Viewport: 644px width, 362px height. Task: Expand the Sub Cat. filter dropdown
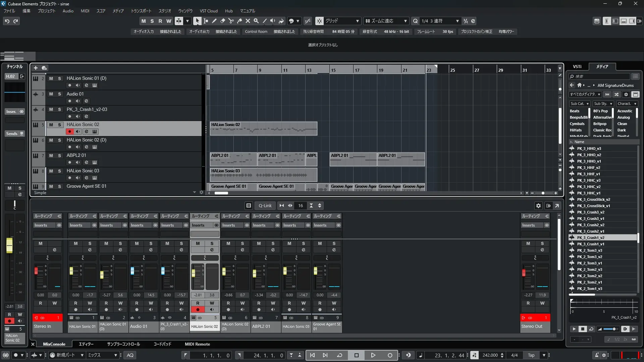tap(579, 104)
